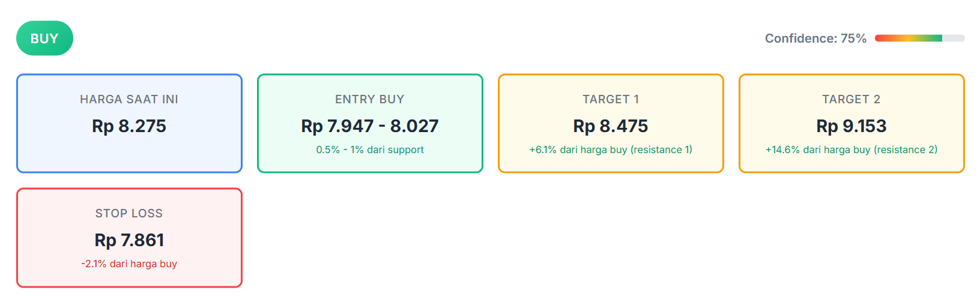Click the Rp 7.861 stop loss price
The height and width of the screenshot is (296, 980).
[x=129, y=240]
